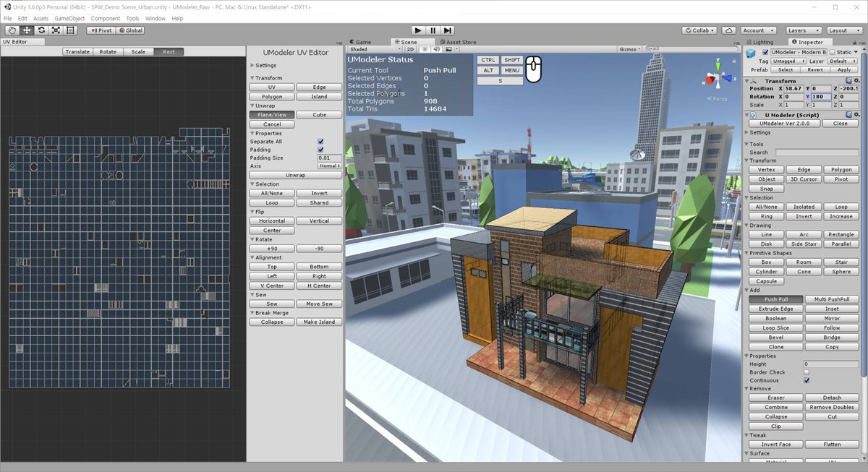Open the Layout dropdown
The image size is (868, 472).
point(843,30)
